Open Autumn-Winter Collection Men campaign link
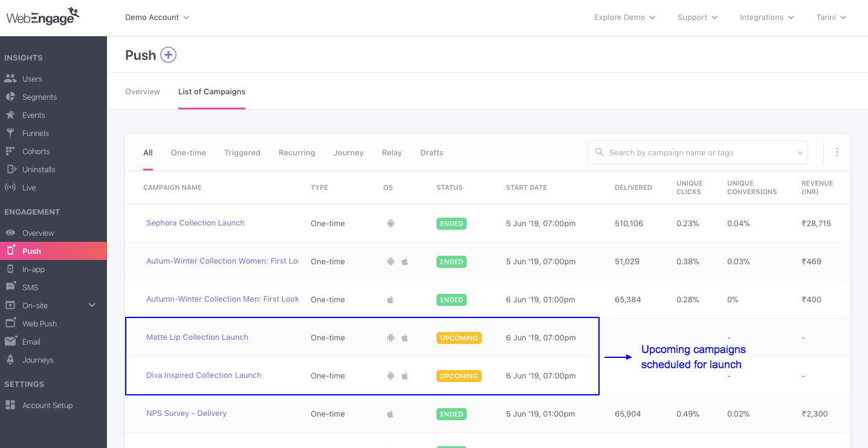This screenshot has height=448, width=868. tap(222, 299)
